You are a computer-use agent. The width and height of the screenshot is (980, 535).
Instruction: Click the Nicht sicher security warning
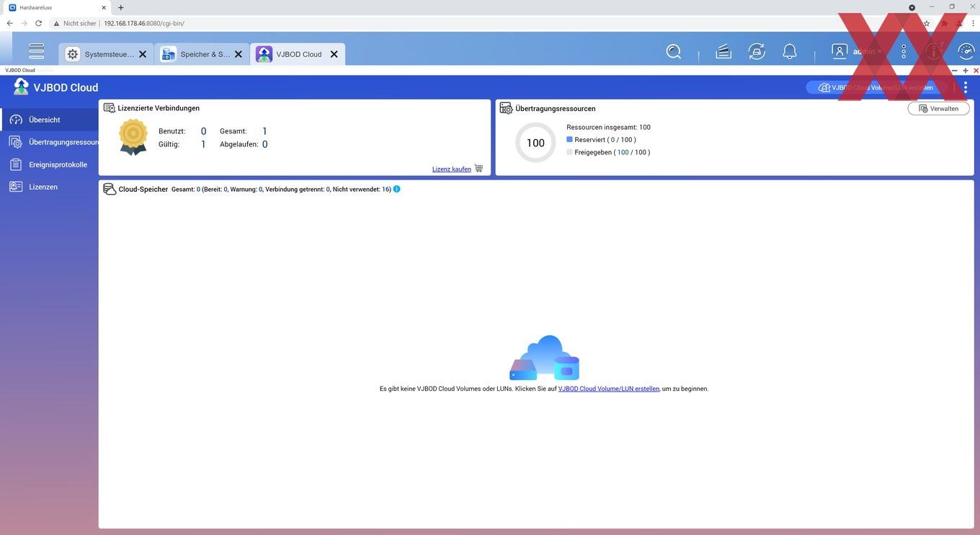(75, 23)
